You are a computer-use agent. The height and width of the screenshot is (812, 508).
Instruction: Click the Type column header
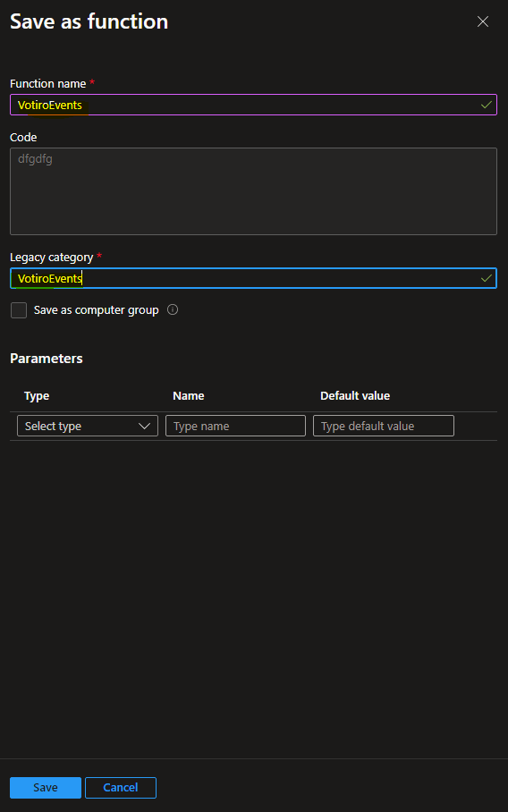click(x=37, y=396)
